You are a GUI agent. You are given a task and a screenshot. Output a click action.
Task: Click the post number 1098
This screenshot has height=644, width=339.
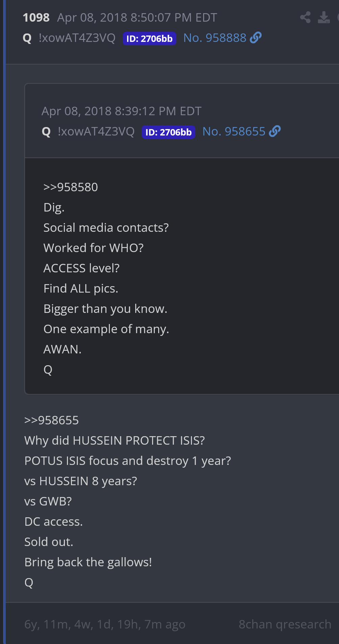(x=36, y=18)
